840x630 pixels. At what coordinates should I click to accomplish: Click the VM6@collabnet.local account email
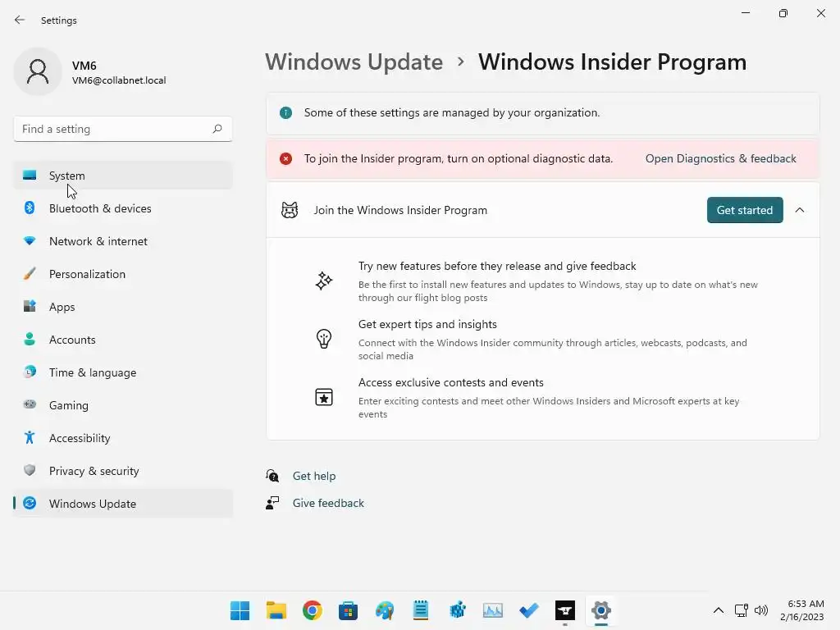click(x=119, y=80)
